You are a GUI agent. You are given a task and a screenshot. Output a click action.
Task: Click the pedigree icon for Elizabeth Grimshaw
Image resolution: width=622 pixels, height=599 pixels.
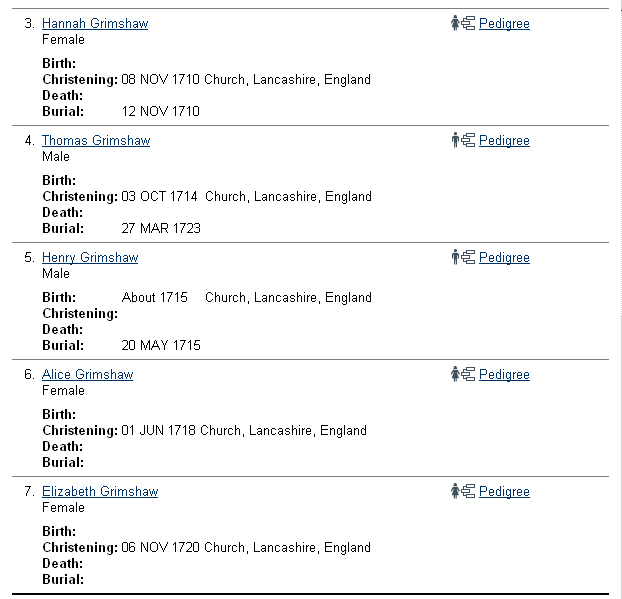pyautogui.click(x=462, y=491)
